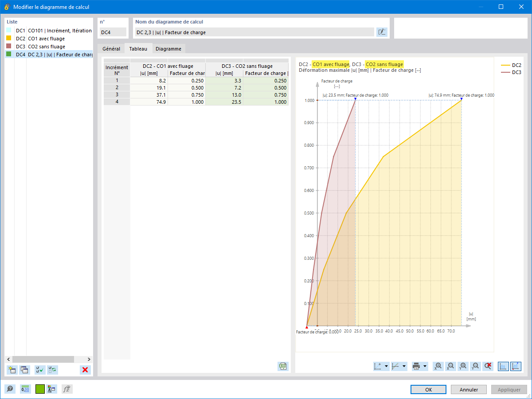This screenshot has width=532, height=399.
Task: Confirm with the OK button
Action: pos(428,390)
